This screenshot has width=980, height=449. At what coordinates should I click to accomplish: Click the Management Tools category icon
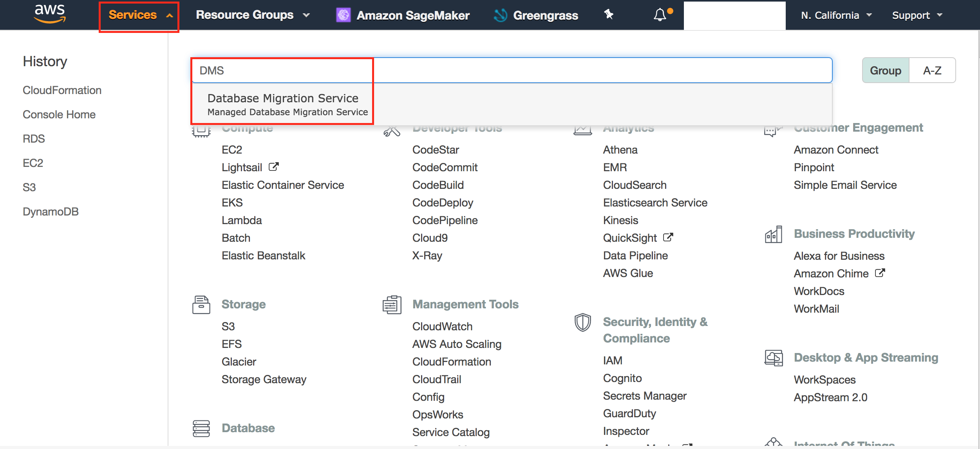pos(392,304)
